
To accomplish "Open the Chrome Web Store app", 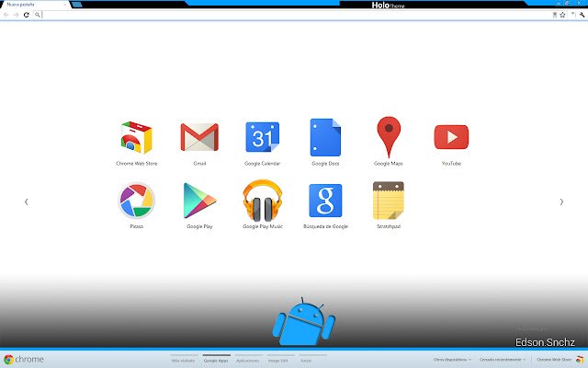I will coord(137,138).
